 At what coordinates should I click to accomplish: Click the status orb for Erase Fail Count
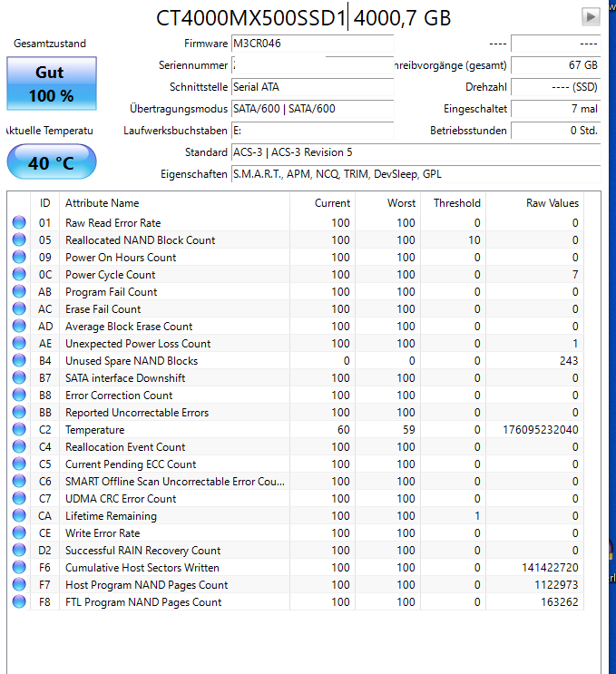[19, 308]
